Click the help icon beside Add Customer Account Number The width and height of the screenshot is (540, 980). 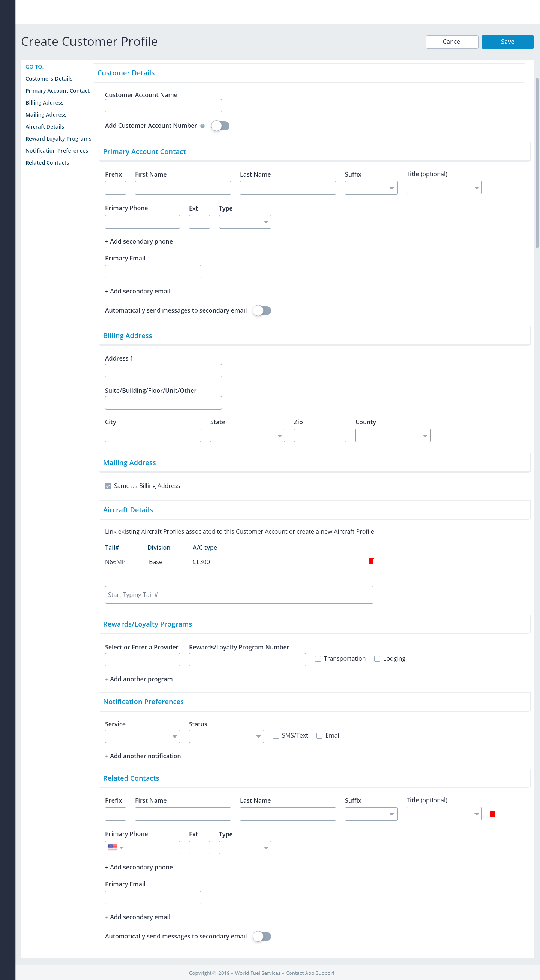202,126
